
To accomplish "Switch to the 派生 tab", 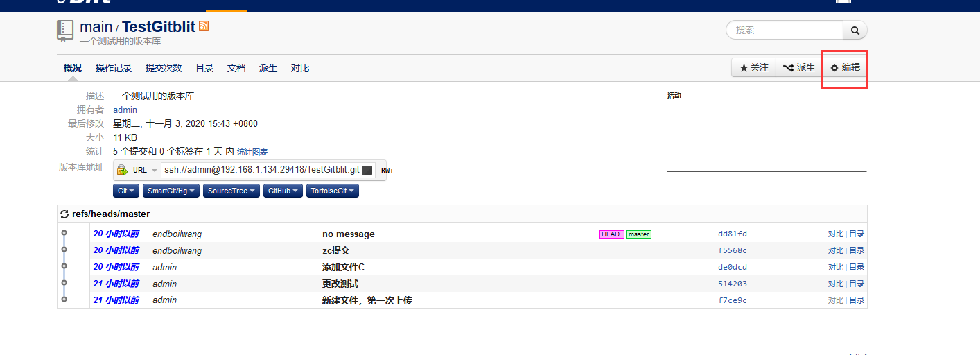I will pos(268,68).
